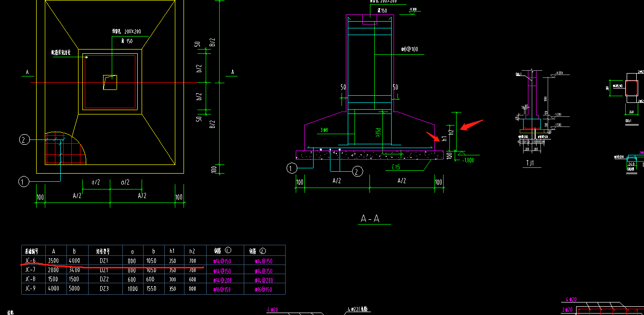This screenshot has width=644, height=315.
Task: Click the circled 1 marker in the plan view
Action: pyautogui.click(x=23, y=182)
